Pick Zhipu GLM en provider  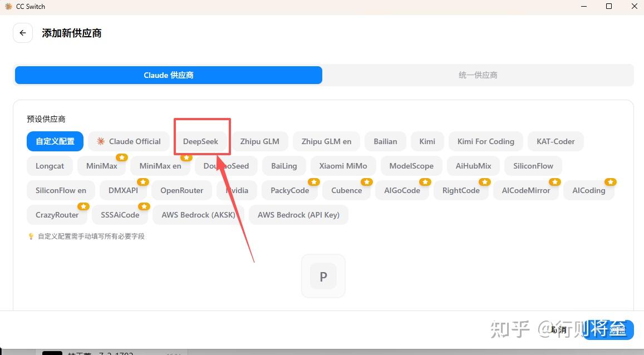(327, 141)
